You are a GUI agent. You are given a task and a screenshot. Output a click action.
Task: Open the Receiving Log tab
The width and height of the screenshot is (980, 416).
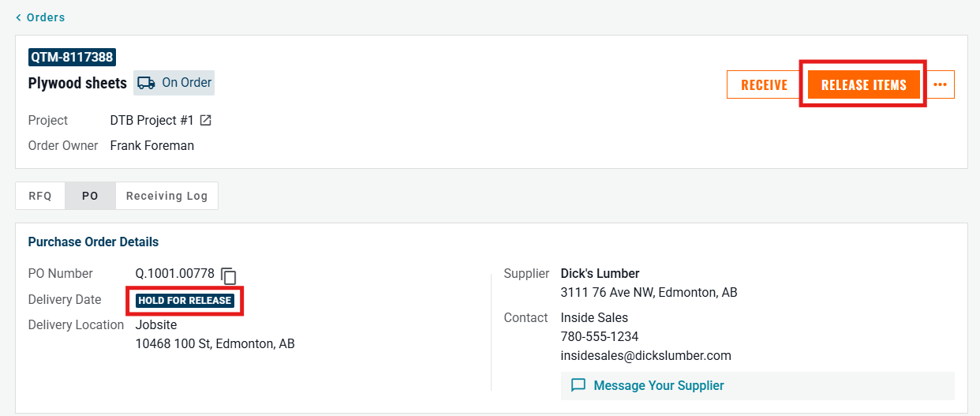click(x=166, y=197)
